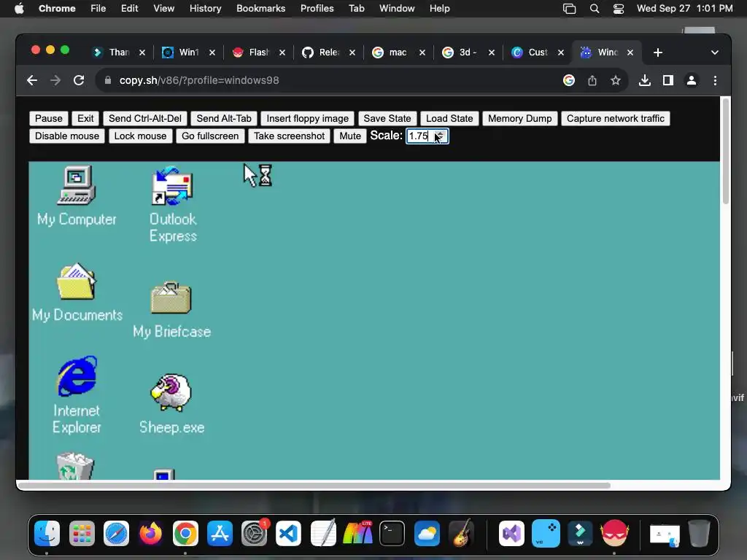This screenshot has height=560, width=747.
Task: Mute the emulator sound
Action: tap(349, 136)
